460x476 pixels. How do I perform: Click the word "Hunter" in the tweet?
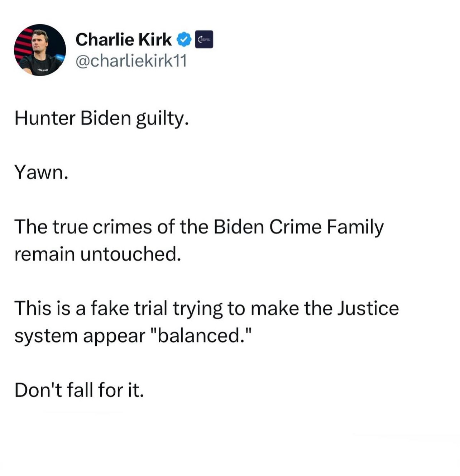(45, 118)
